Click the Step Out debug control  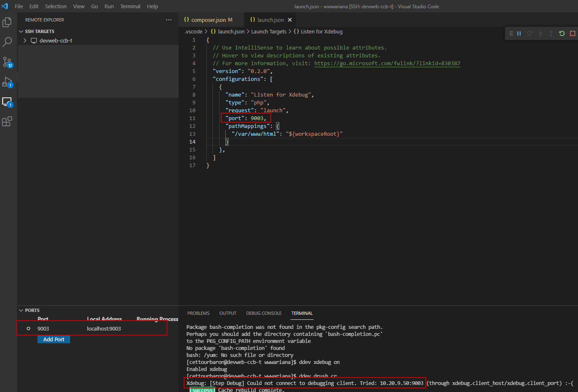pyautogui.click(x=550, y=33)
